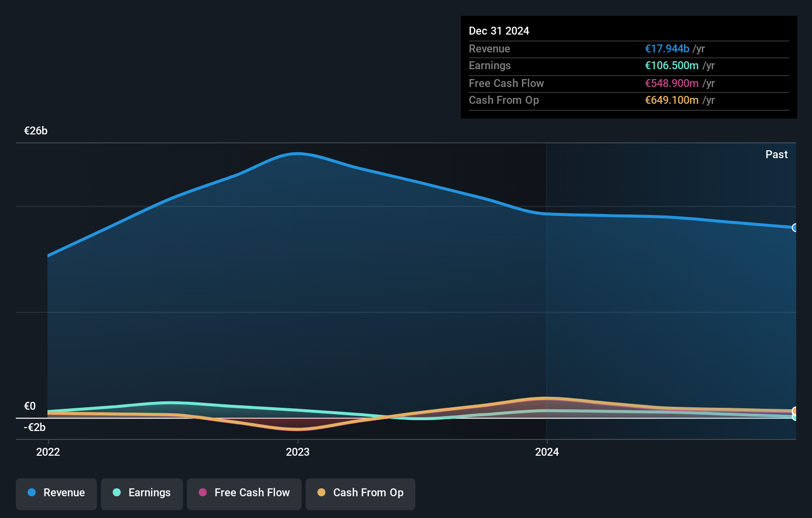Click the Revenue endpoint marker on chart
This screenshot has width=812, height=518.
click(795, 228)
